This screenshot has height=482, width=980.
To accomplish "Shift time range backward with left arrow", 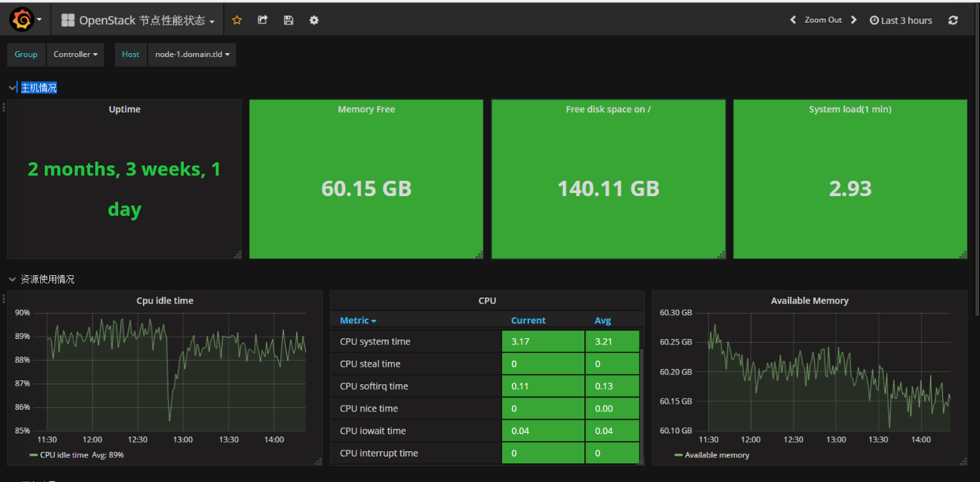I will coord(793,21).
